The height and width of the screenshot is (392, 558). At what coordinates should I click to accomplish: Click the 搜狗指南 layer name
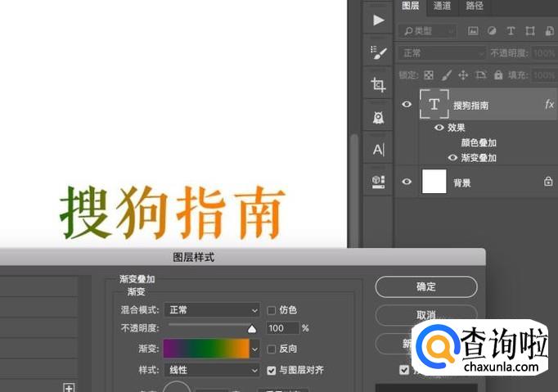tap(470, 106)
